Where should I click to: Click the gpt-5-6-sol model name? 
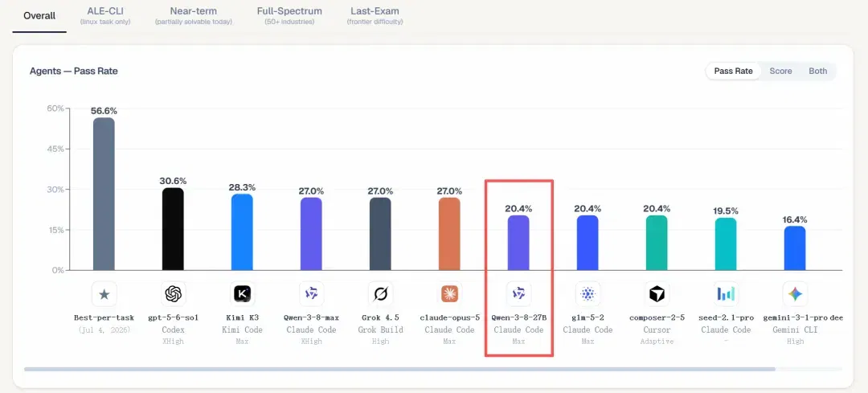pos(174,317)
